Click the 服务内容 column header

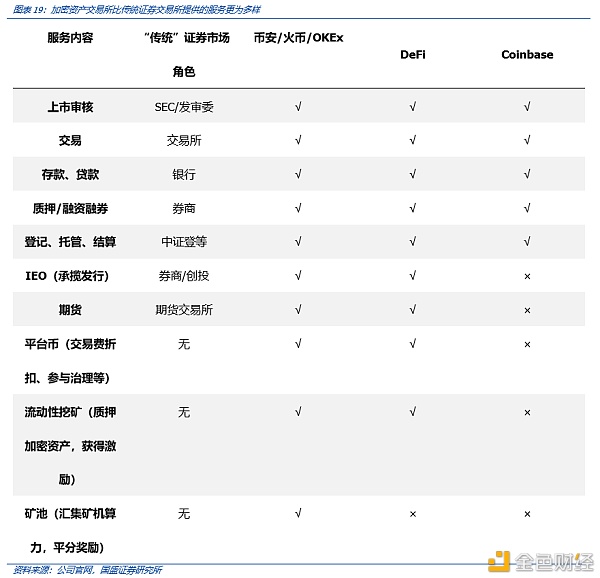(70, 37)
